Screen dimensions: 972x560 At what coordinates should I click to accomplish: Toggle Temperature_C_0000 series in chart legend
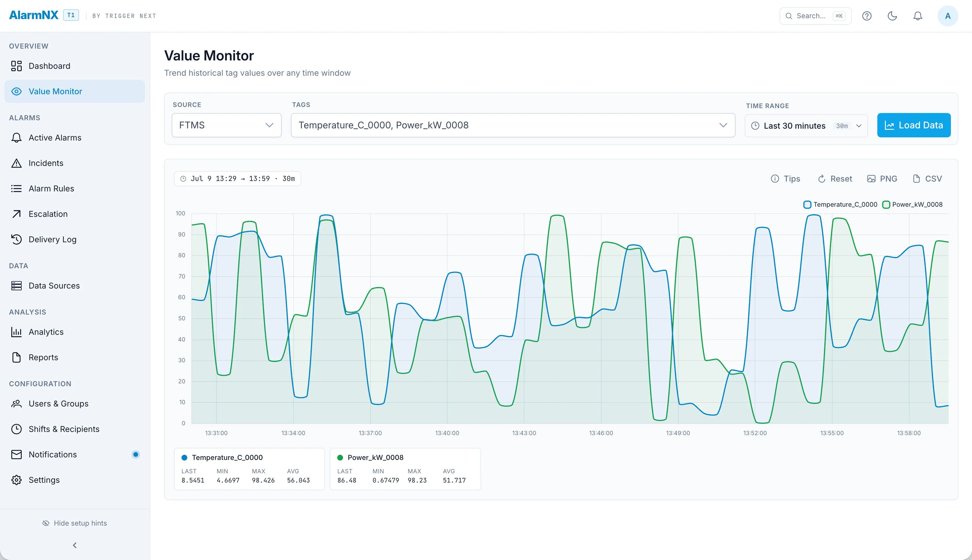pos(840,204)
